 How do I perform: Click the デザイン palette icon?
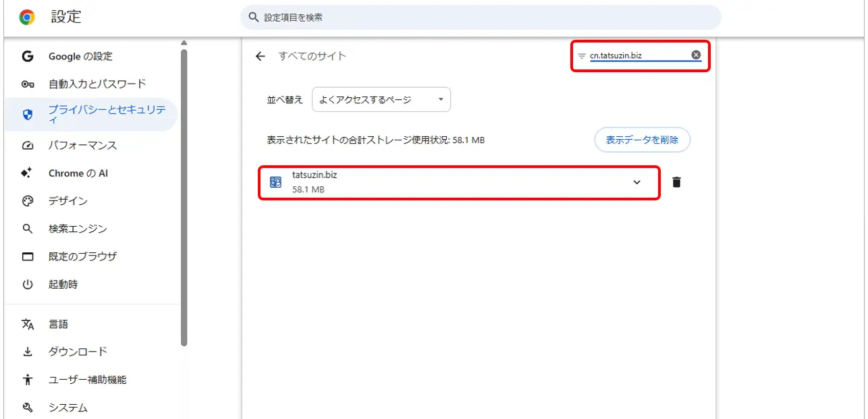click(x=28, y=201)
